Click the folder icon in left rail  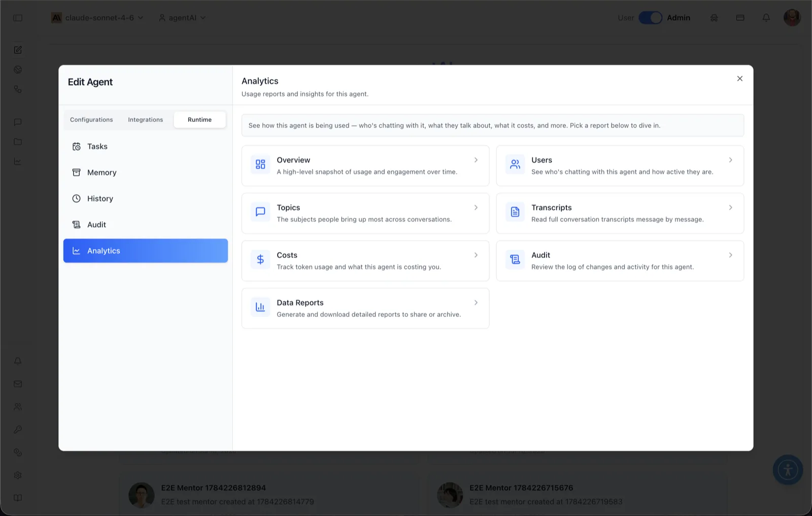tap(18, 142)
